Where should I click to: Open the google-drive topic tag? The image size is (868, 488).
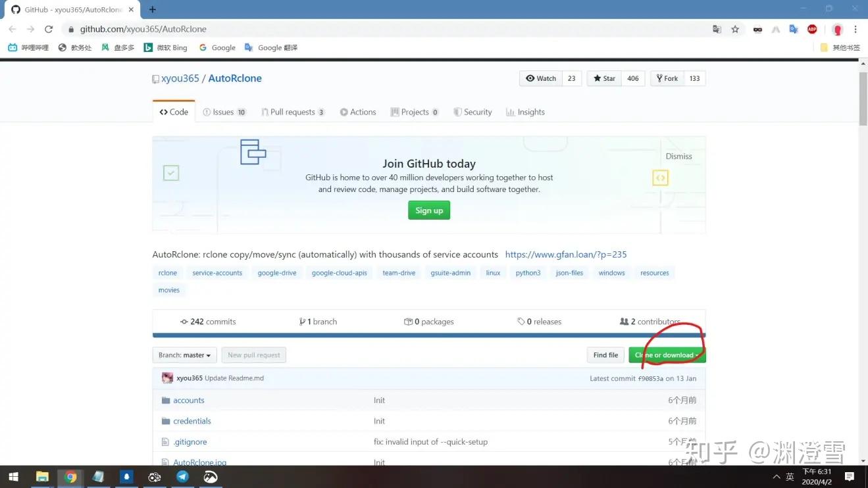(x=277, y=273)
